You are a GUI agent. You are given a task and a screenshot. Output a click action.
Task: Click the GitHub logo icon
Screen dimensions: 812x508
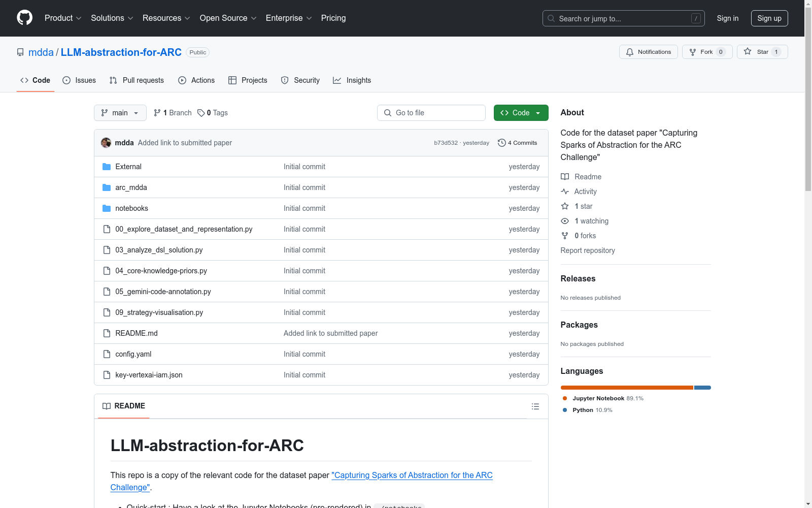point(24,18)
